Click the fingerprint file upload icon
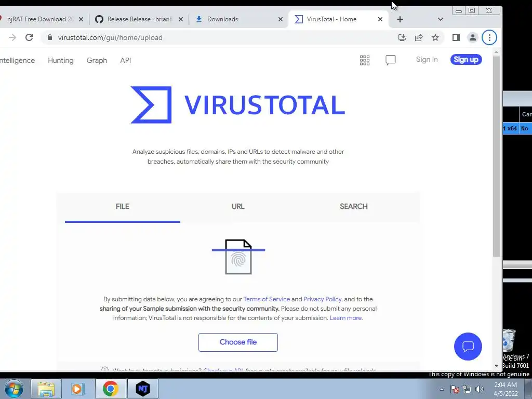 click(238, 257)
